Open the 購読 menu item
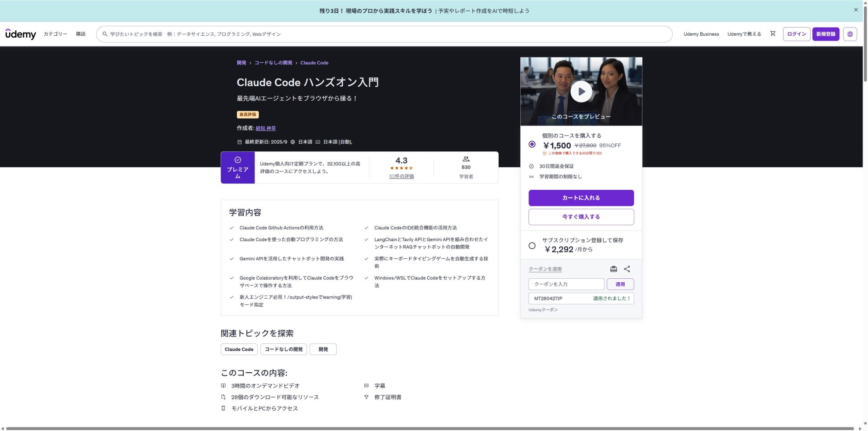 click(x=80, y=34)
